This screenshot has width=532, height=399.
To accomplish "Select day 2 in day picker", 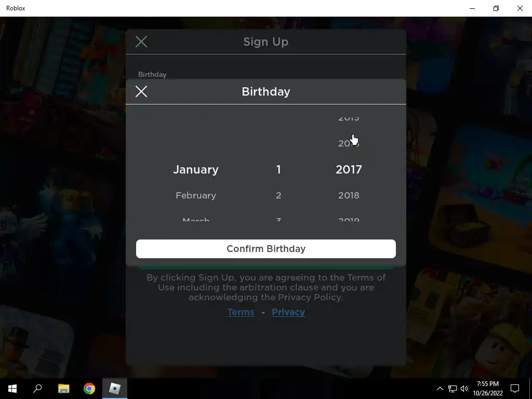I will [x=278, y=195].
